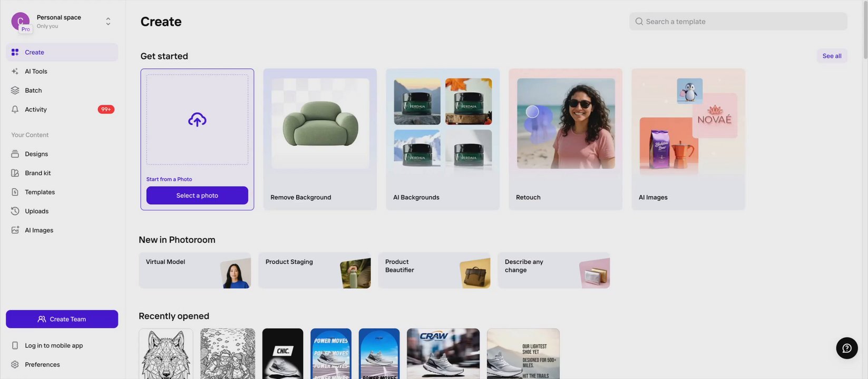The image size is (868, 379).
Task: Click the Search a template field
Action: pos(738,22)
